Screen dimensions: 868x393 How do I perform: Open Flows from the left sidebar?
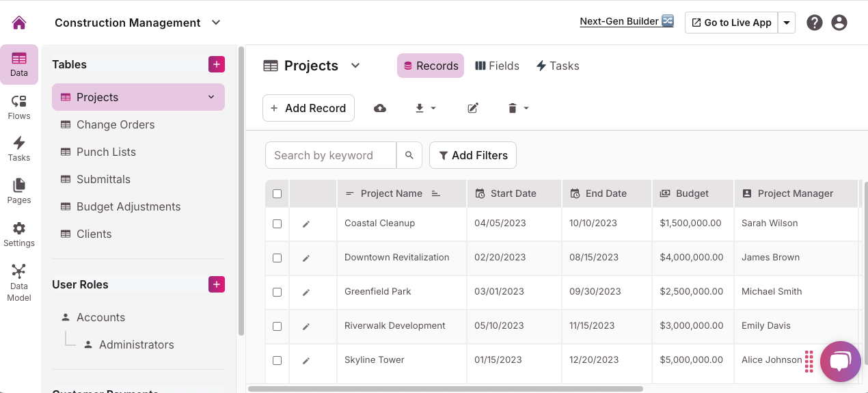point(19,107)
